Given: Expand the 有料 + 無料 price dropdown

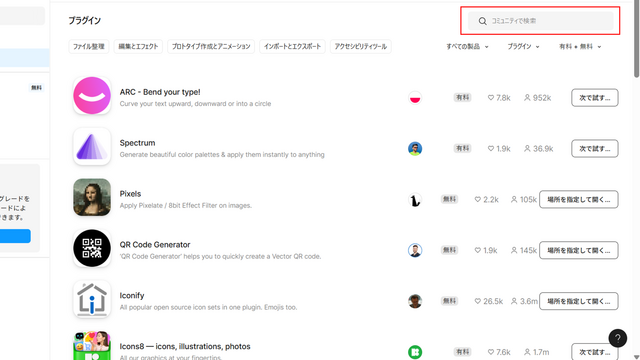Looking at the screenshot, I should pyautogui.click(x=580, y=47).
